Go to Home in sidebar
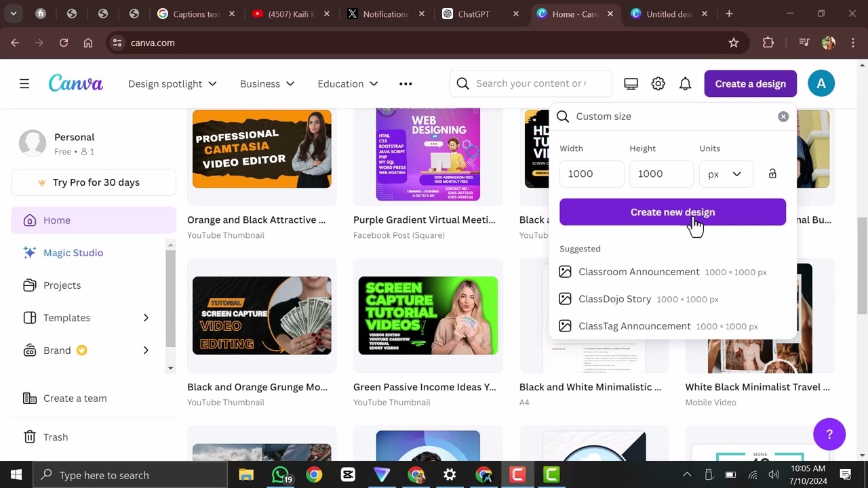Screen dimensions: 868x488 click(x=94, y=220)
